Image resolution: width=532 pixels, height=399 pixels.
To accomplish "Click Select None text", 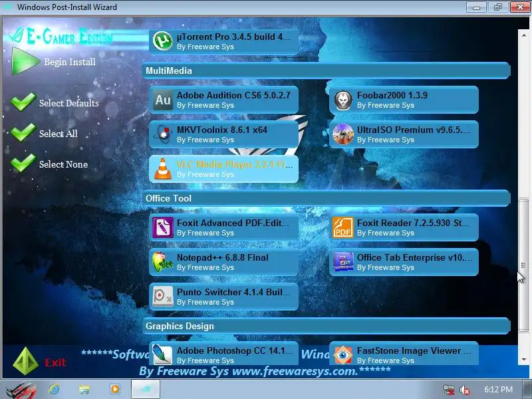I will [x=63, y=164].
